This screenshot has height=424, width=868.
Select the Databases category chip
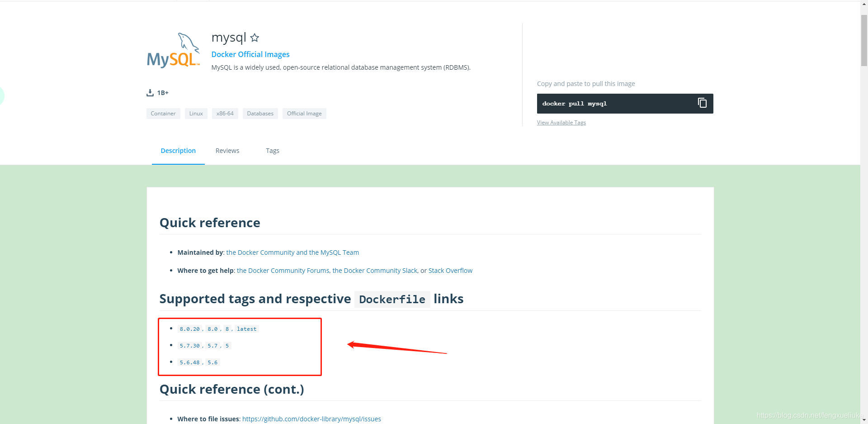click(x=260, y=114)
